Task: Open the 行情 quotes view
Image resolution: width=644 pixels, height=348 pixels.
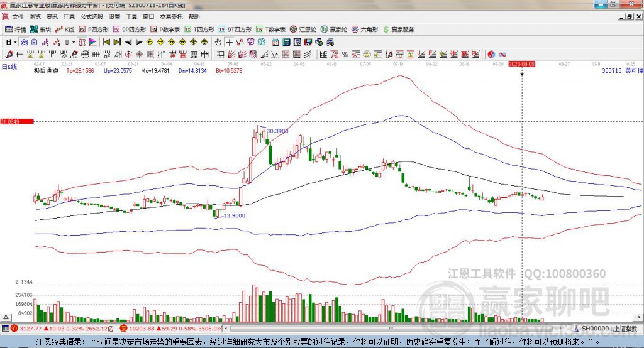Action: point(15,30)
